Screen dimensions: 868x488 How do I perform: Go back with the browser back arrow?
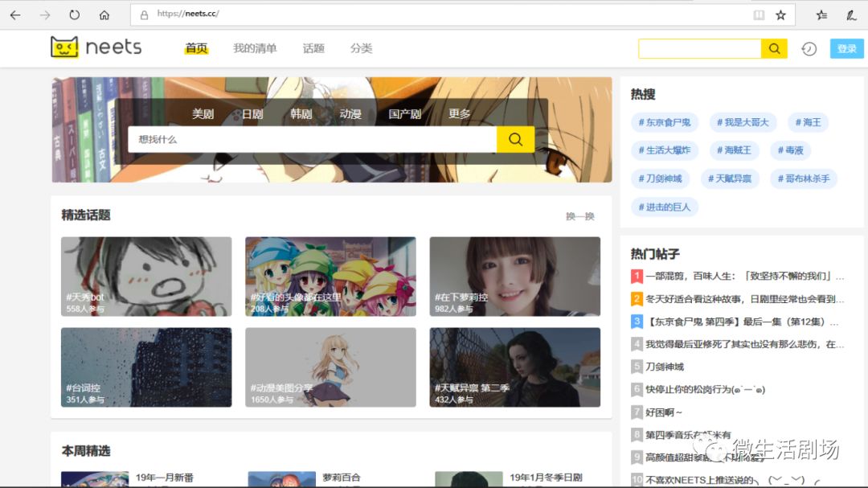[15, 15]
